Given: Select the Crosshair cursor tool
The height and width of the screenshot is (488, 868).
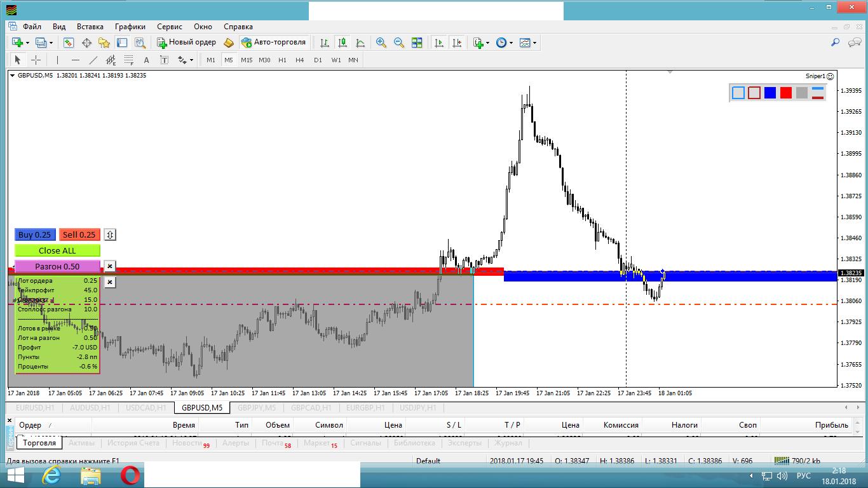Looking at the screenshot, I should point(36,60).
